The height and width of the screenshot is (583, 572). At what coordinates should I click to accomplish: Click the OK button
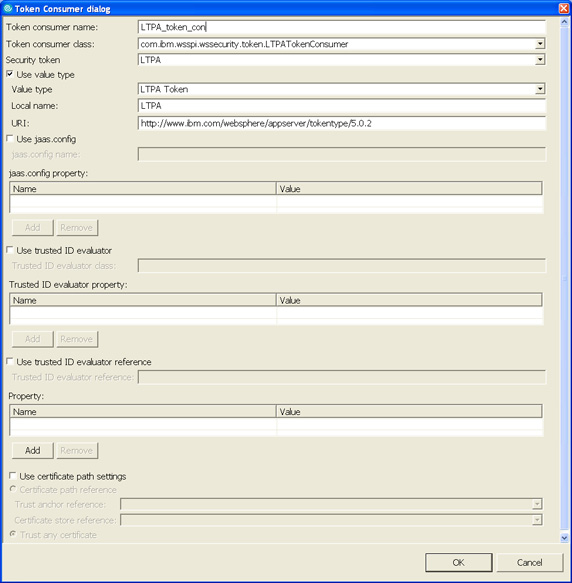tap(459, 562)
